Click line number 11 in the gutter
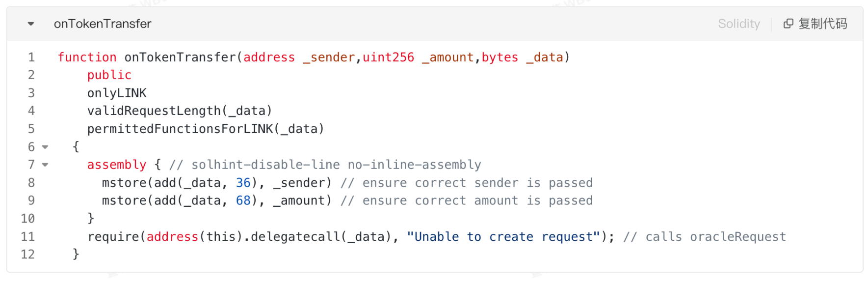868x282 pixels. point(28,237)
